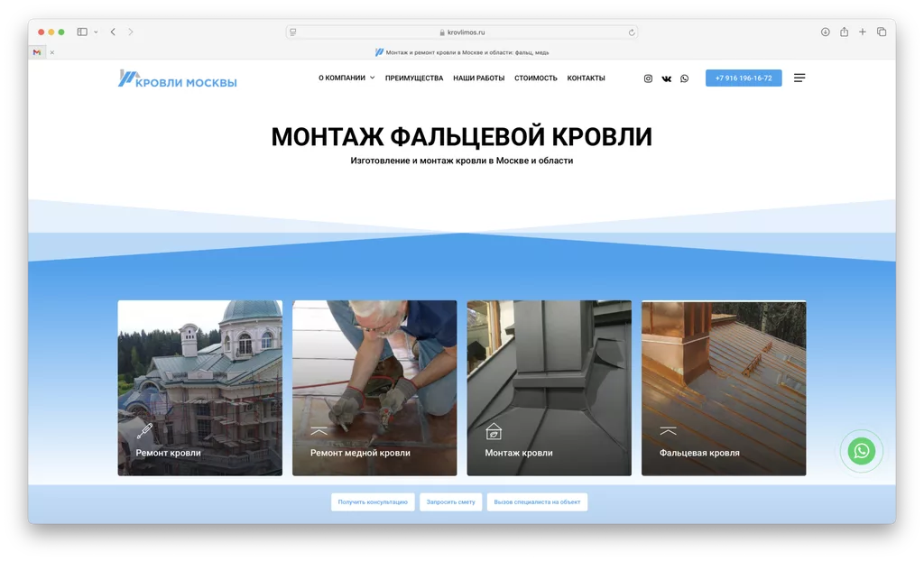
Task: Click the Safari sidebar toggle icon
Action: (82, 32)
